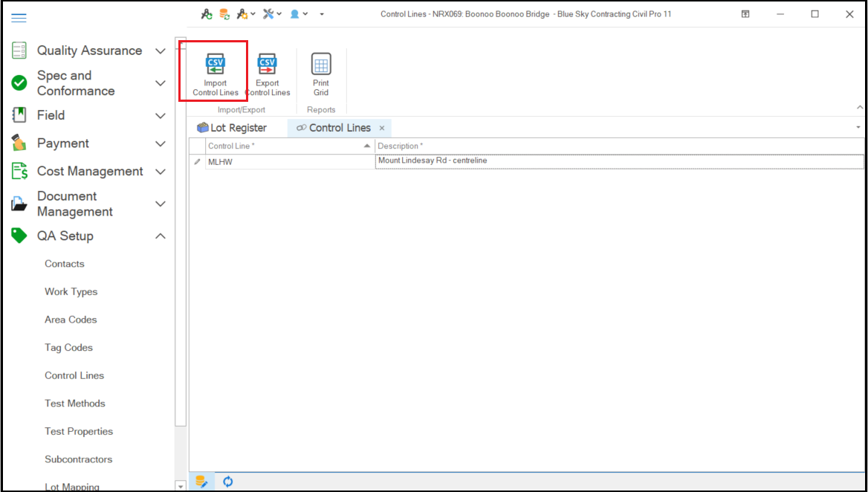Close the Control Lines tab
Viewport: 868px width, 492px height.
click(382, 128)
